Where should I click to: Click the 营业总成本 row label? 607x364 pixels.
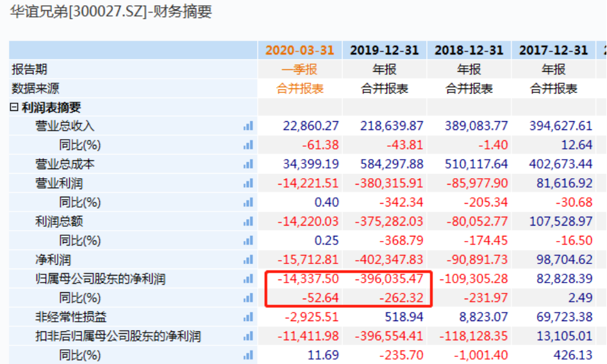(x=65, y=164)
